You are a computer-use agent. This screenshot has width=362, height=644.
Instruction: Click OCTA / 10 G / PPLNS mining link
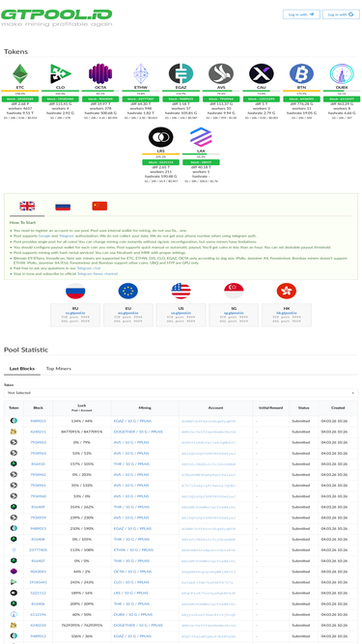click(132, 572)
